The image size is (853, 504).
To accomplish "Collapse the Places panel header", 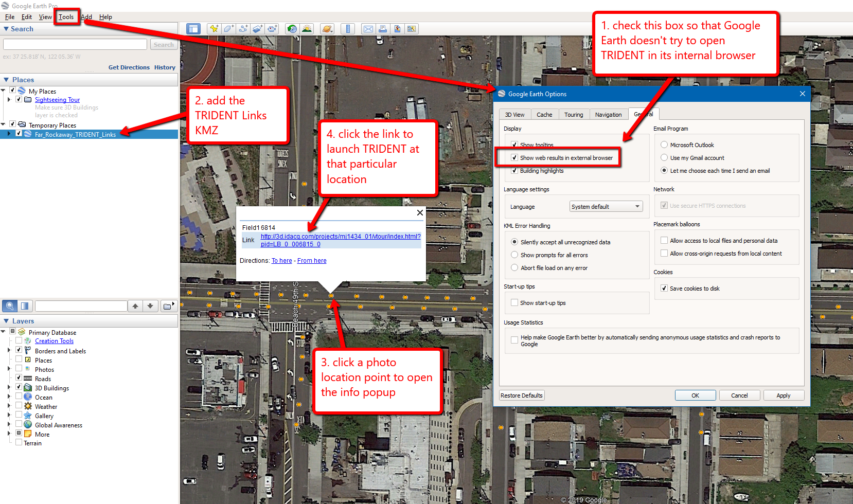I will [6, 80].
